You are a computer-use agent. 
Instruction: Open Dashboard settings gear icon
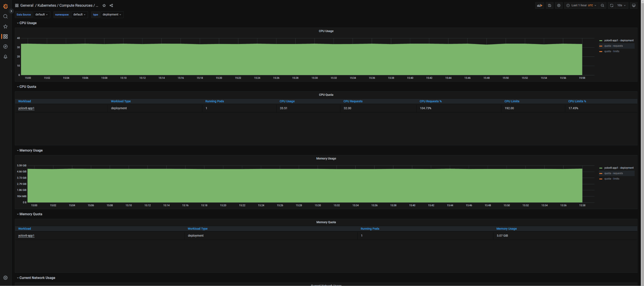click(x=559, y=5)
